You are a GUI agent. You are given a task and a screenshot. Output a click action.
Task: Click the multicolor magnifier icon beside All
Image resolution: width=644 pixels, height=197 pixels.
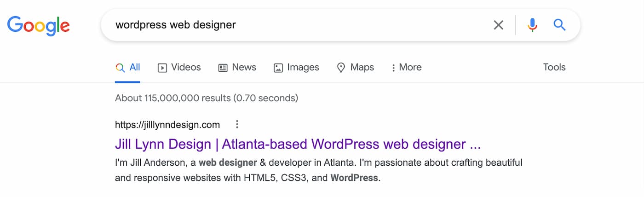coord(120,68)
